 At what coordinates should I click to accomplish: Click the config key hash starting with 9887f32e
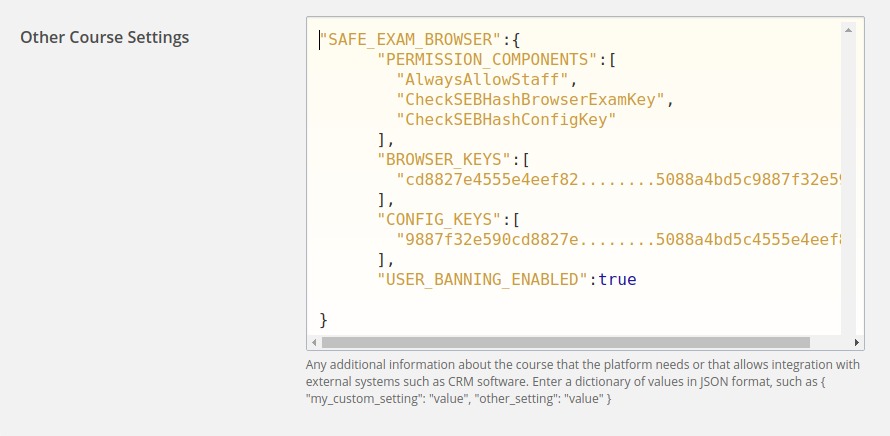pyautogui.click(x=619, y=240)
